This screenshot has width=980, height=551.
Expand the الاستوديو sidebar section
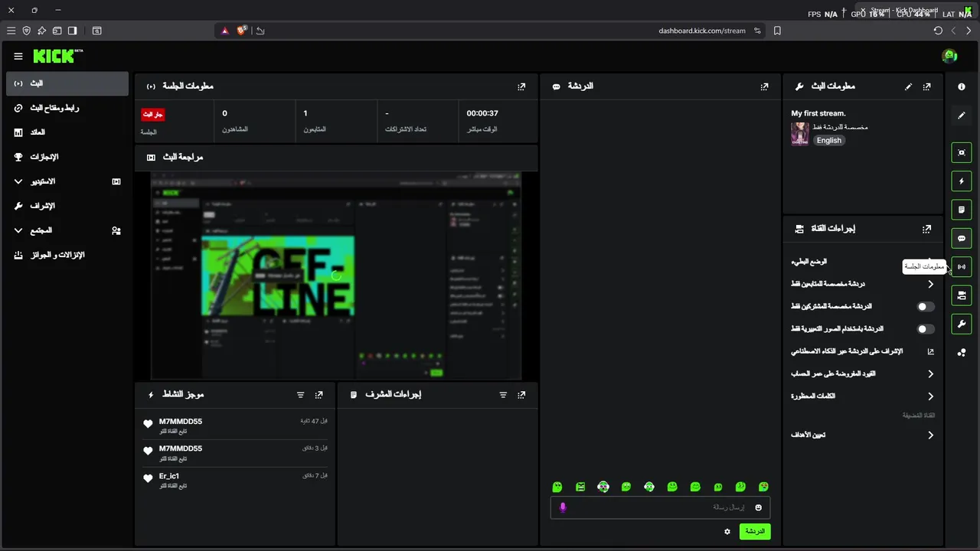pyautogui.click(x=67, y=181)
